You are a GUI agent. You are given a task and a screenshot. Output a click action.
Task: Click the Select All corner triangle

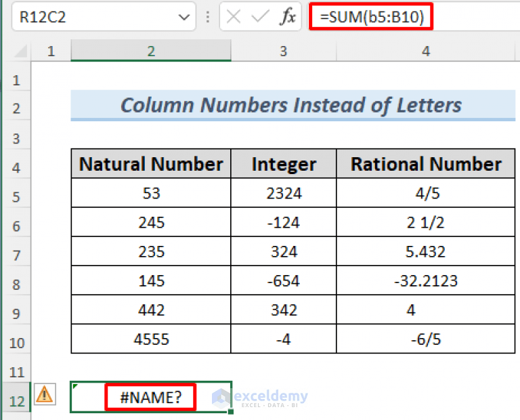pyautogui.click(x=20, y=51)
